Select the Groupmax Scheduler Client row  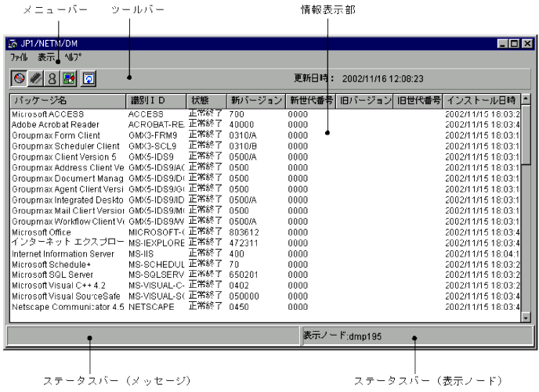265,146
